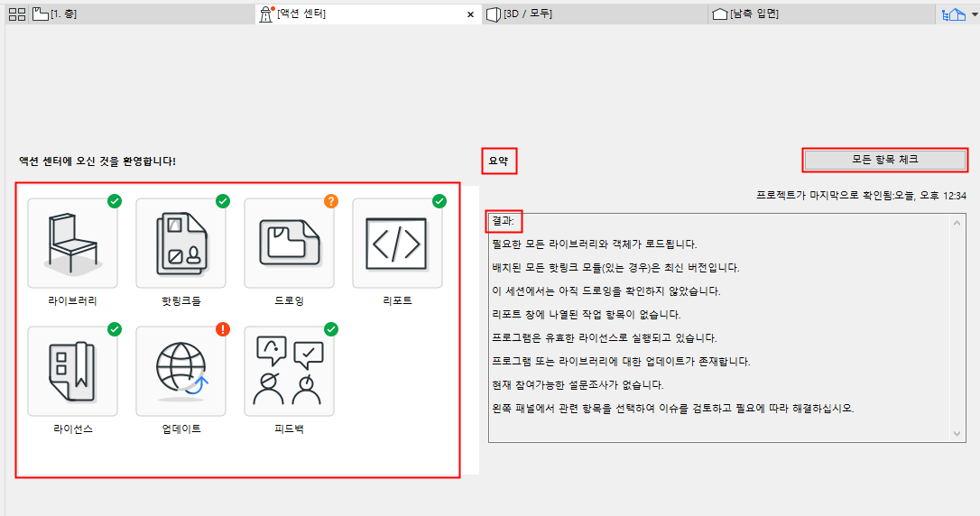Click green check badge on 핫링크들 tile

coord(223,201)
